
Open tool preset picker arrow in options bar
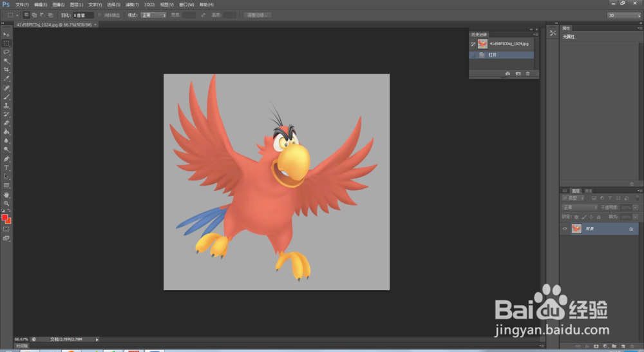17,15
